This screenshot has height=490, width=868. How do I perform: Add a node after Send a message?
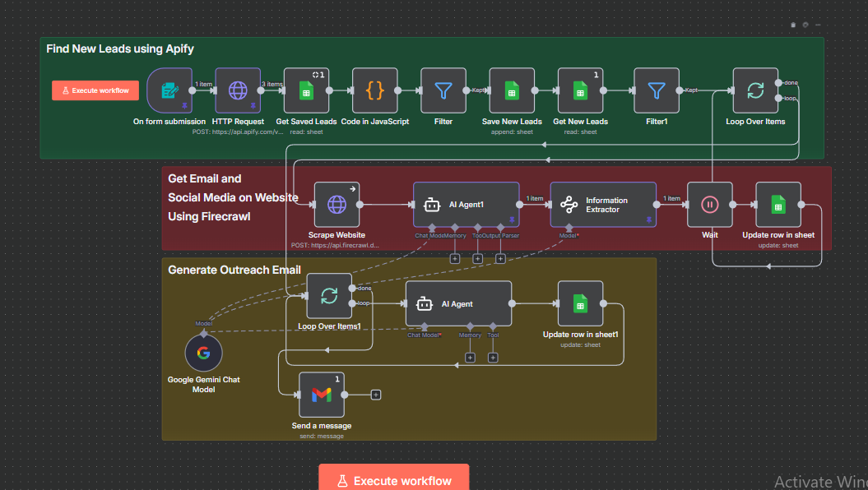coord(376,395)
